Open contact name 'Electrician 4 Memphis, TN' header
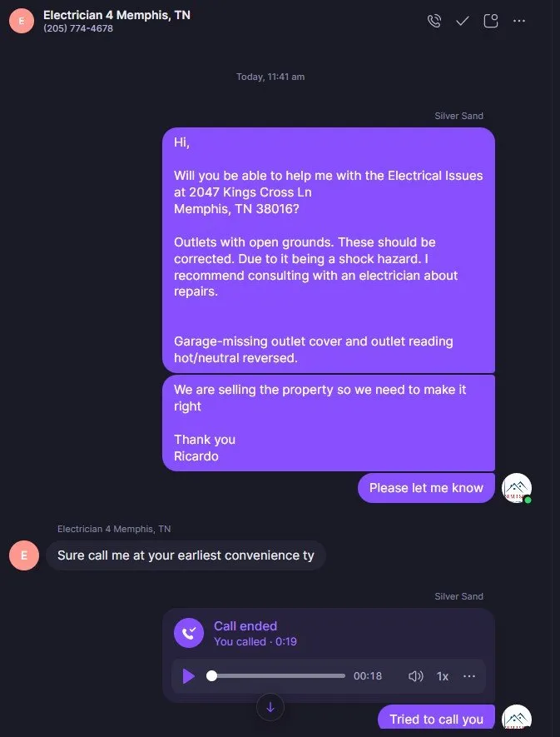This screenshot has height=737, width=560. pos(116,15)
